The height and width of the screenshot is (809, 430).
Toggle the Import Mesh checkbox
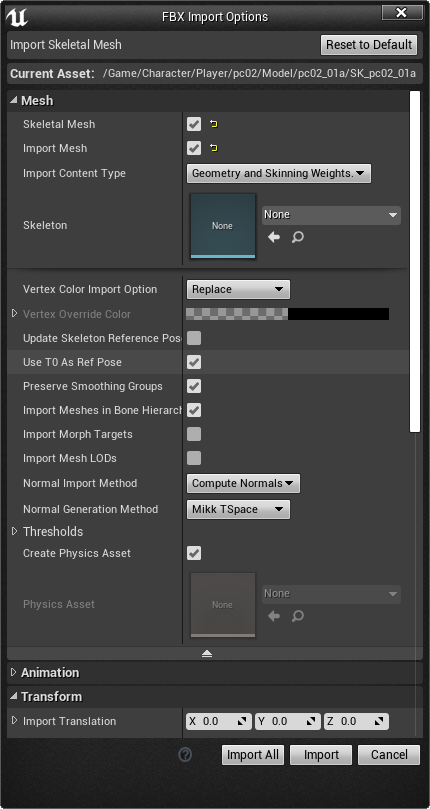click(x=194, y=148)
